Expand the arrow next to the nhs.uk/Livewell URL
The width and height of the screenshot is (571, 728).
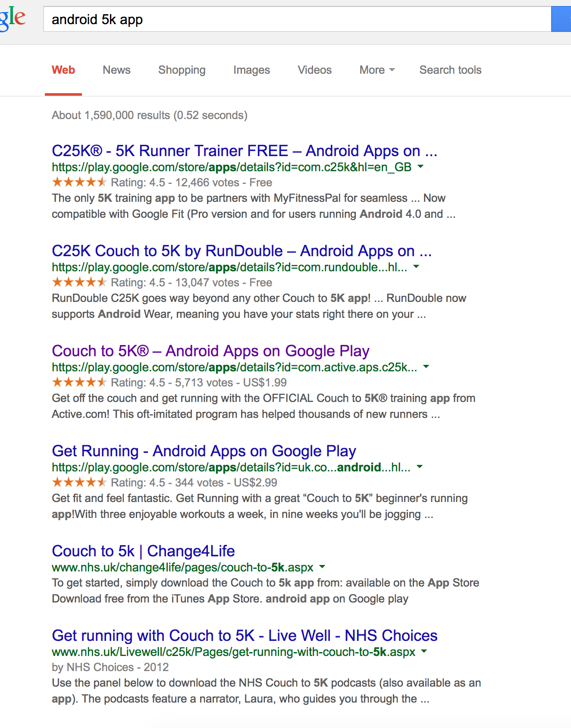pos(424,652)
